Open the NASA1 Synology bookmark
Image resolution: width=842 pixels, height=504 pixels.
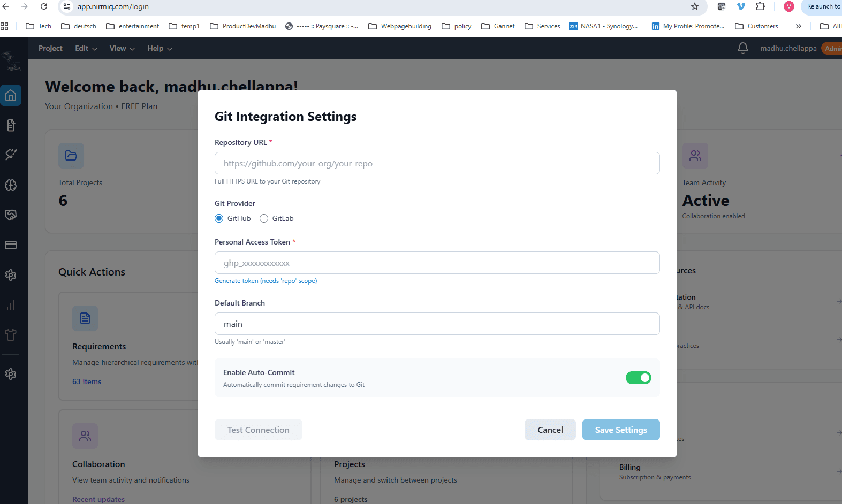[x=603, y=26]
